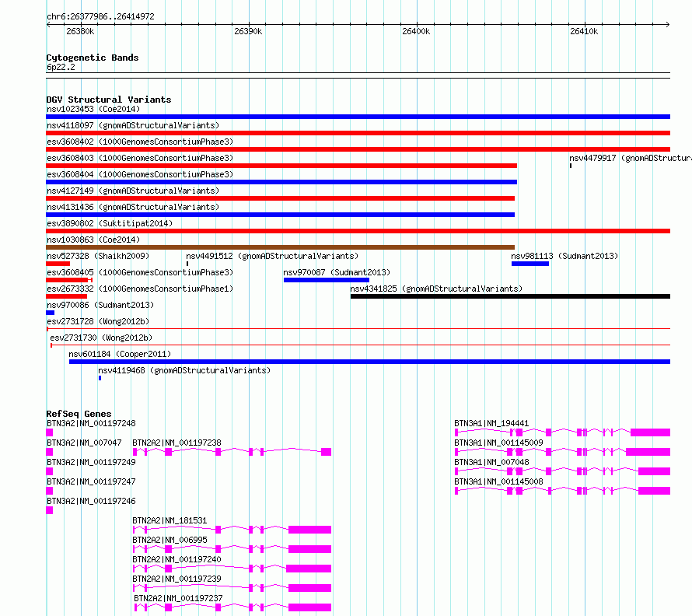This screenshot has width=692, height=616.
Task: Click the BTN3A2|NM_001197248 gene label
Action: point(91,423)
